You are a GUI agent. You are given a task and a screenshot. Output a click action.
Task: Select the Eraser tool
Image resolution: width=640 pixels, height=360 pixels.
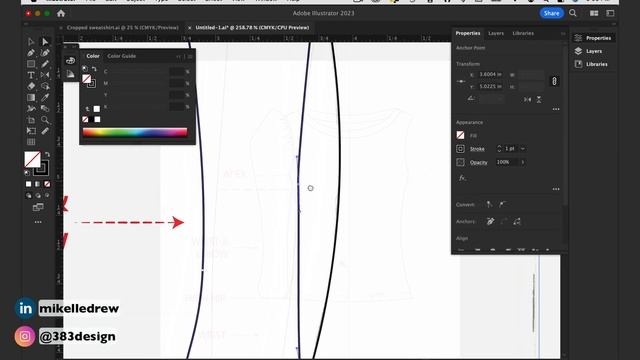tap(31, 86)
